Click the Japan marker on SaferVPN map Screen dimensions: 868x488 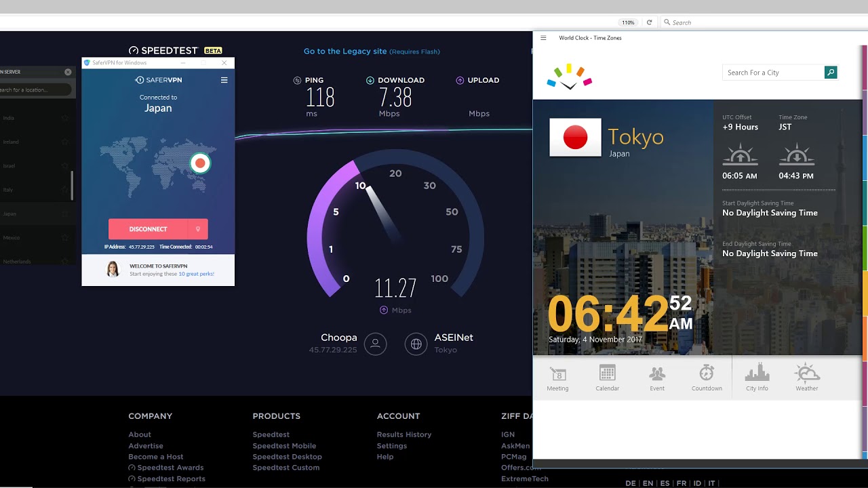pos(200,163)
